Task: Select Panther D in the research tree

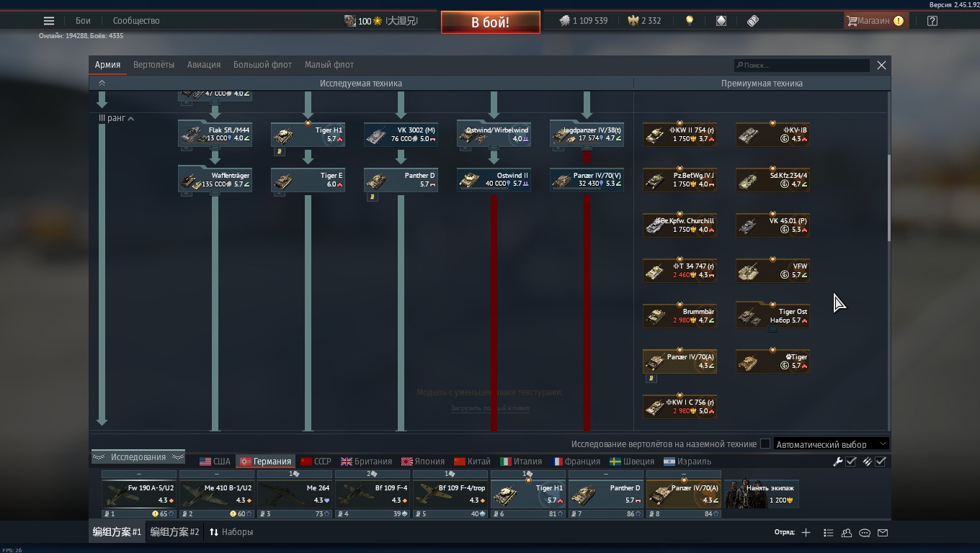Action: click(x=401, y=179)
